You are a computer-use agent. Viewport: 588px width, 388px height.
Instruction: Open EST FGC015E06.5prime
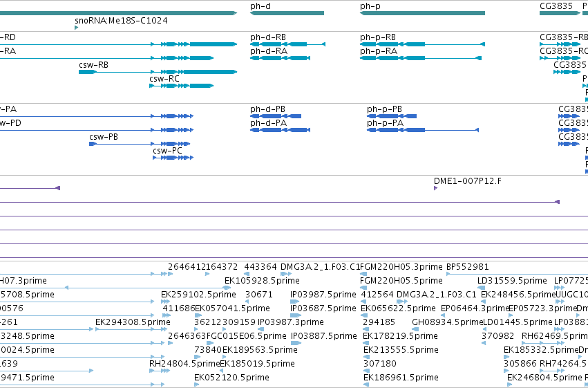pyautogui.click(x=247, y=336)
